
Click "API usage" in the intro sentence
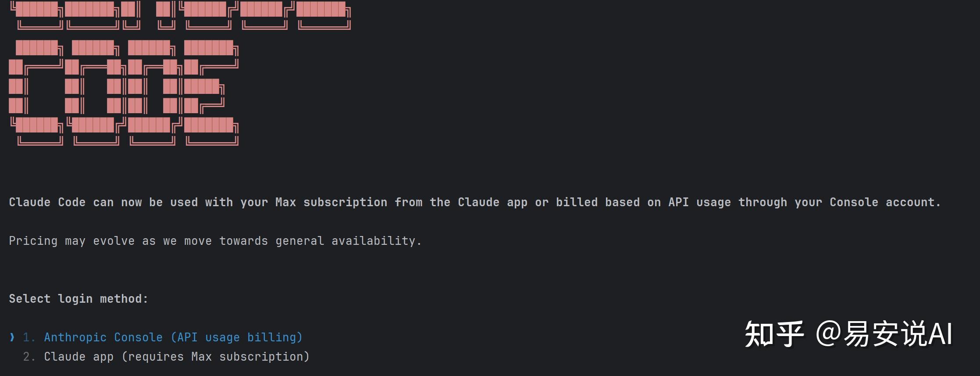pyautogui.click(x=699, y=202)
